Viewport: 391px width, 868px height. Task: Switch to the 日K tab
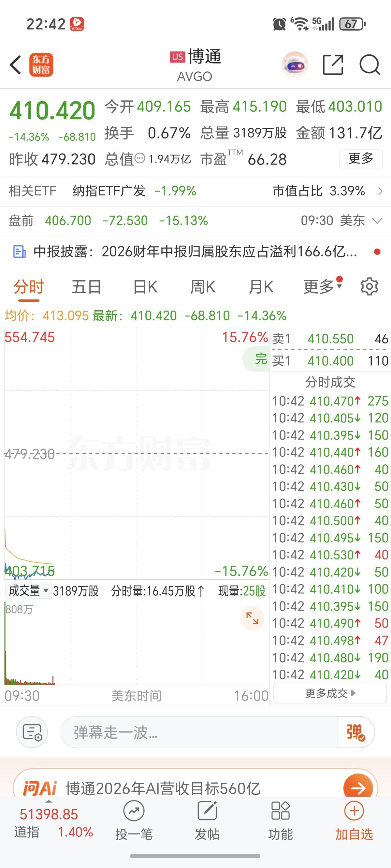[145, 287]
